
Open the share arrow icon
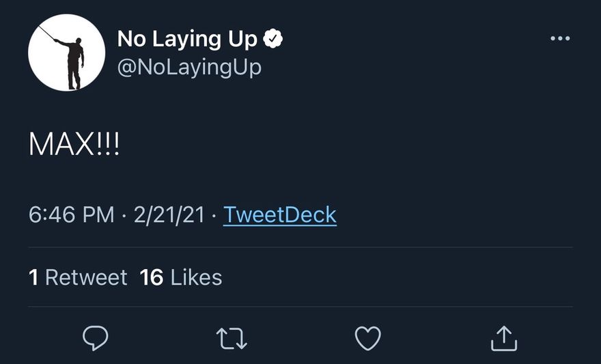(x=504, y=337)
